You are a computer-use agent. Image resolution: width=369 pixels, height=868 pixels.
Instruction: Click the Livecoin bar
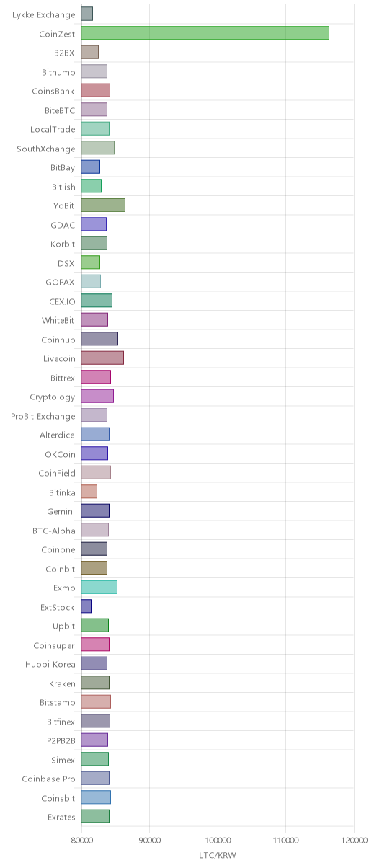point(102,358)
